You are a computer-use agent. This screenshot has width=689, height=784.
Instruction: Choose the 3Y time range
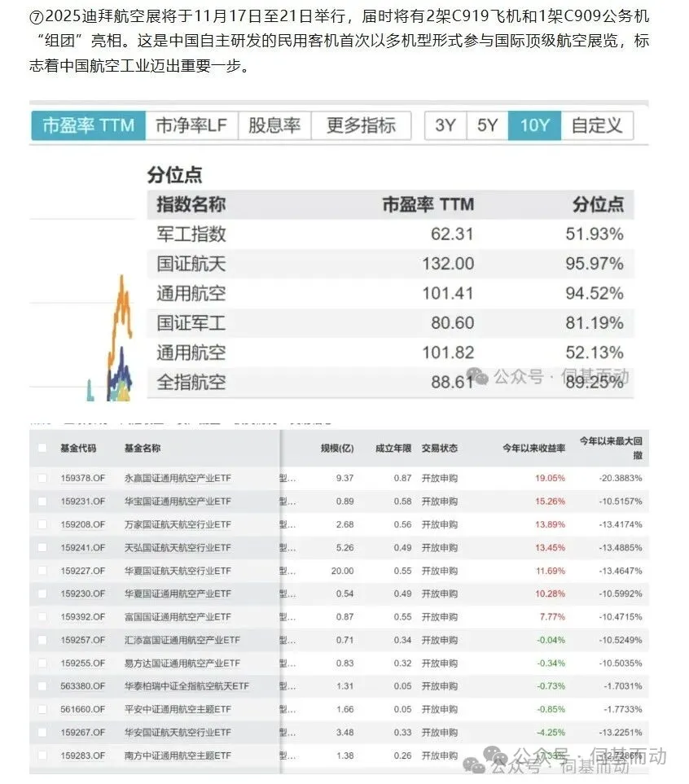point(445,125)
